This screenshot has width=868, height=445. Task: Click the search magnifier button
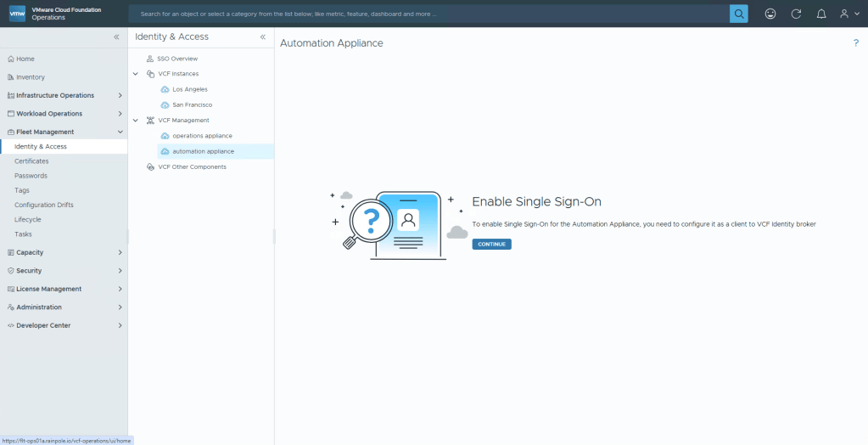click(x=738, y=14)
